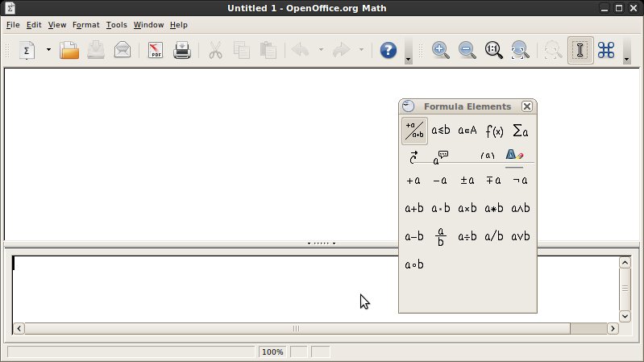This screenshot has height=362, width=644.
Task: Close the Formula Elements panel
Action: (527, 106)
